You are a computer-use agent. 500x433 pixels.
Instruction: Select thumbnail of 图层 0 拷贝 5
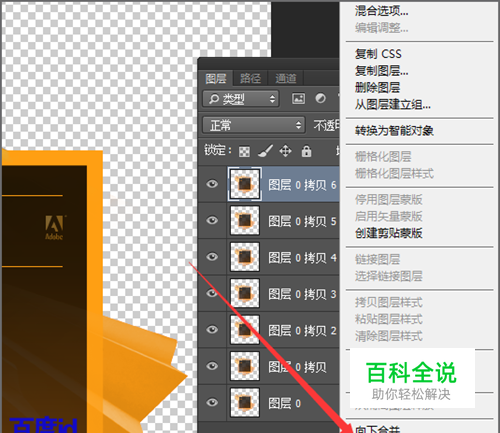coord(245,220)
